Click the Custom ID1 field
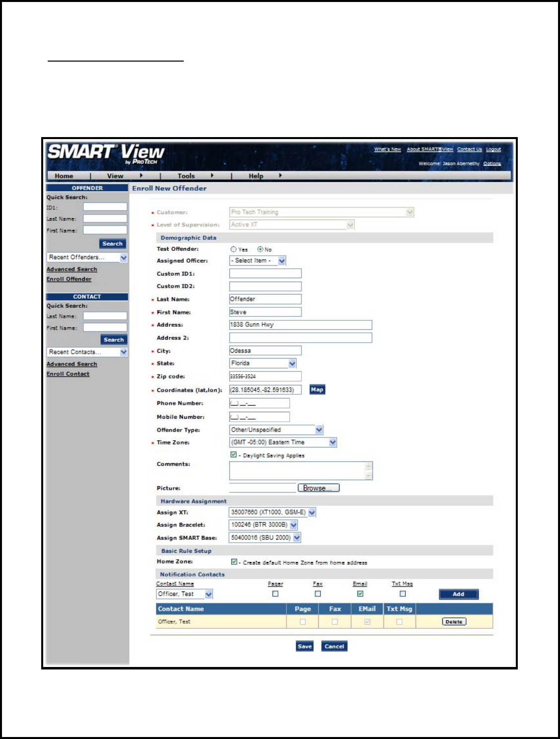Viewport: 560px width, 739px height. click(265, 274)
